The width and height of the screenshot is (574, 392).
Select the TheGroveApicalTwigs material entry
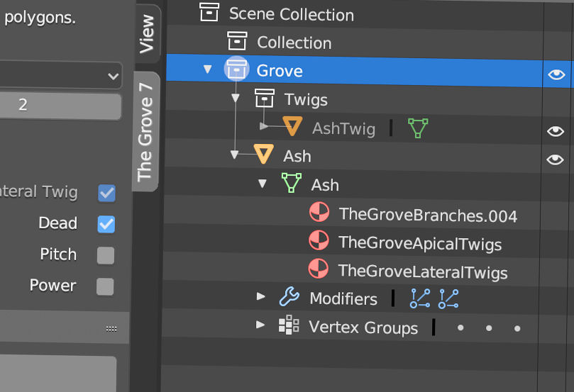tap(405, 243)
